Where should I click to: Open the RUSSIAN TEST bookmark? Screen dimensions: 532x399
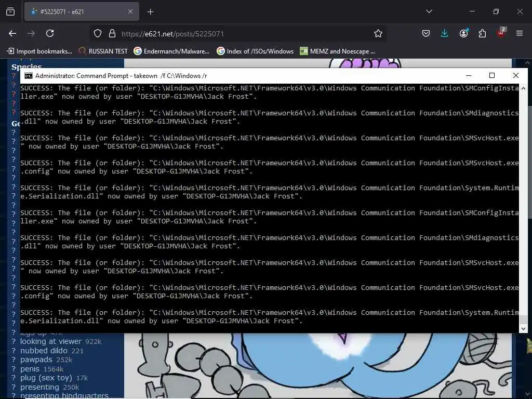pos(103,51)
